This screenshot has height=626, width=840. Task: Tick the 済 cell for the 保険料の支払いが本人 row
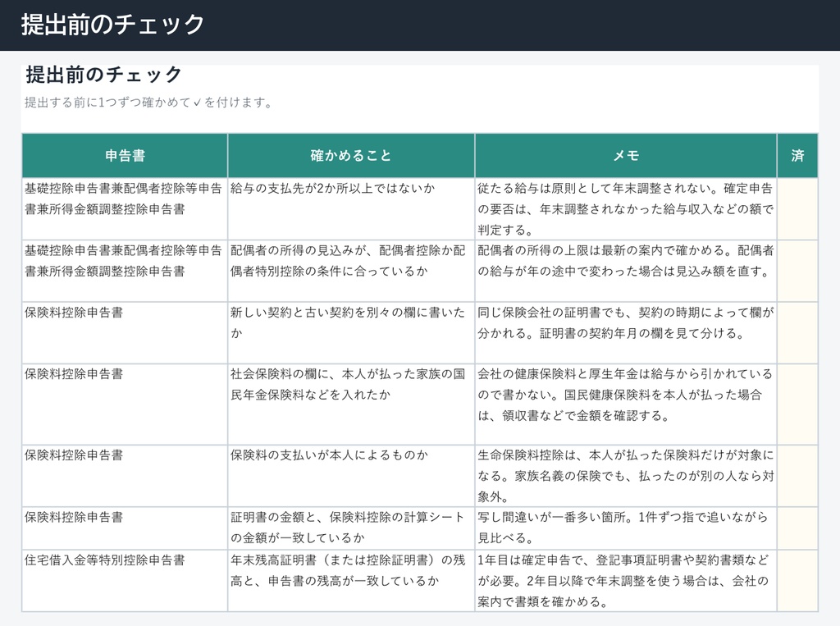(x=797, y=475)
